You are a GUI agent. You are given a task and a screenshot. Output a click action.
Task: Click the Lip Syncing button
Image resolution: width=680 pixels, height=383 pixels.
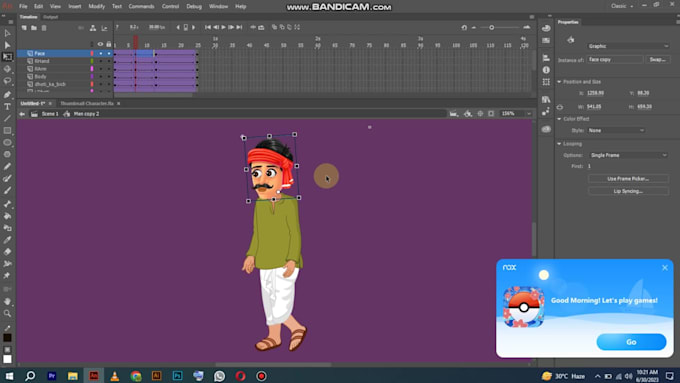click(628, 191)
